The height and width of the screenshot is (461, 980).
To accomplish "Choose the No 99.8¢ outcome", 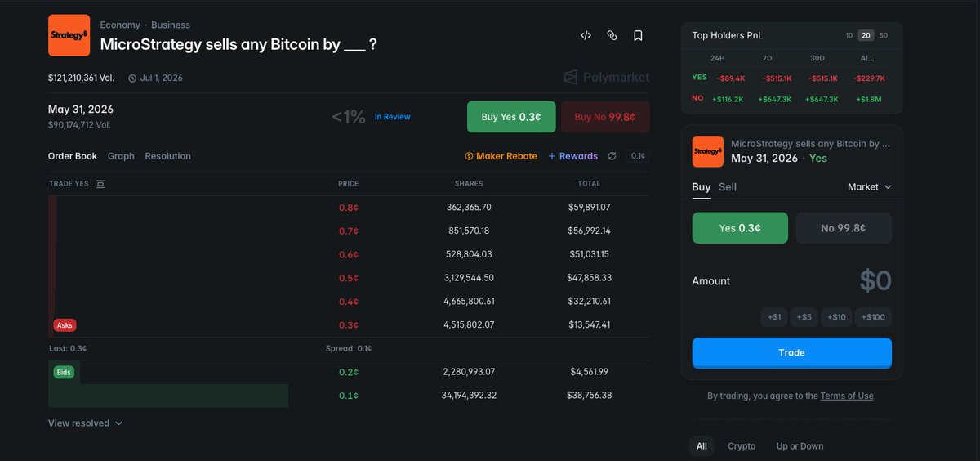I will [844, 228].
